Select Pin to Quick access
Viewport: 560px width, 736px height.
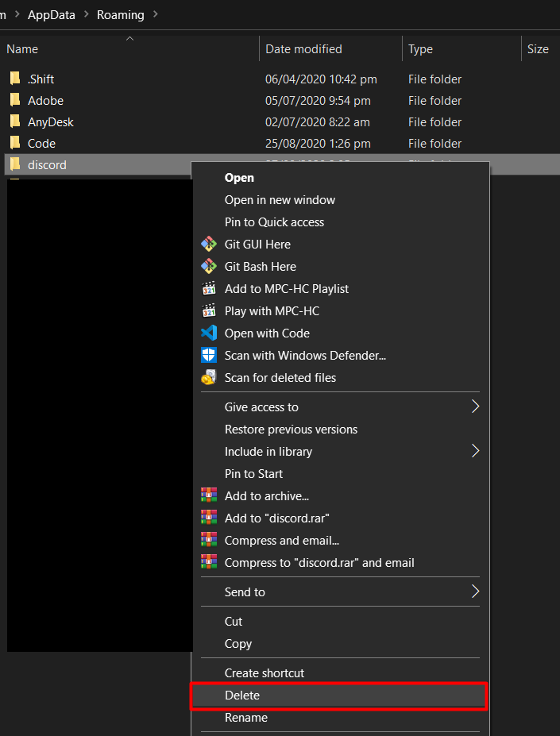(x=340, y=222)
